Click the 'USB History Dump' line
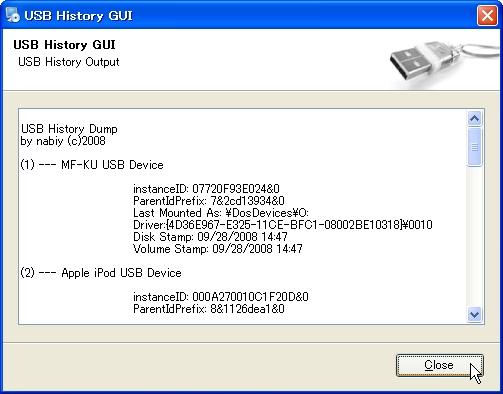The image size is (503, 394). point(69,129)
